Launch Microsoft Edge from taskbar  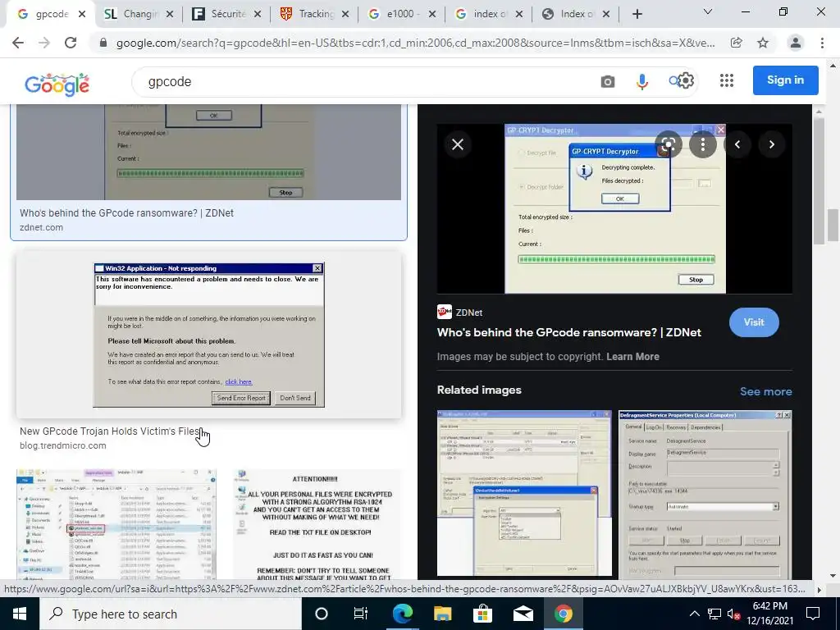click(402, 614)
